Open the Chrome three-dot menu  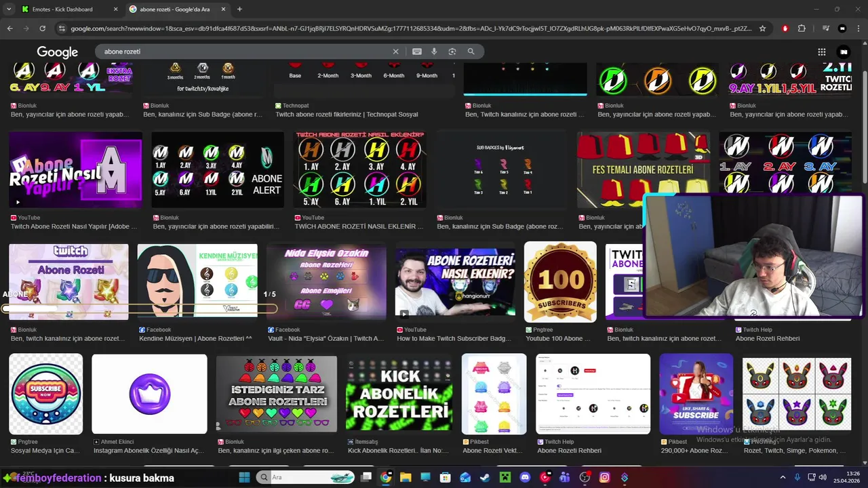click(x=859, y=28)
